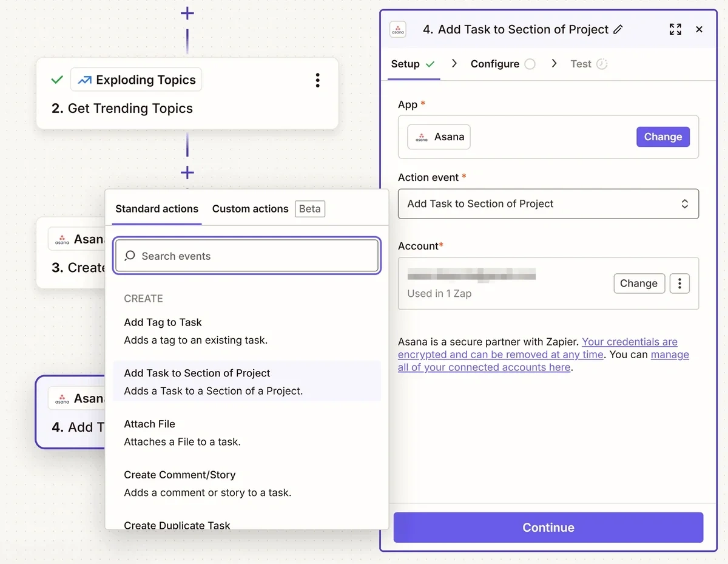The image size is (728, 564).
Task: Choose the Attach File action
Action: (x=247, y=432)
